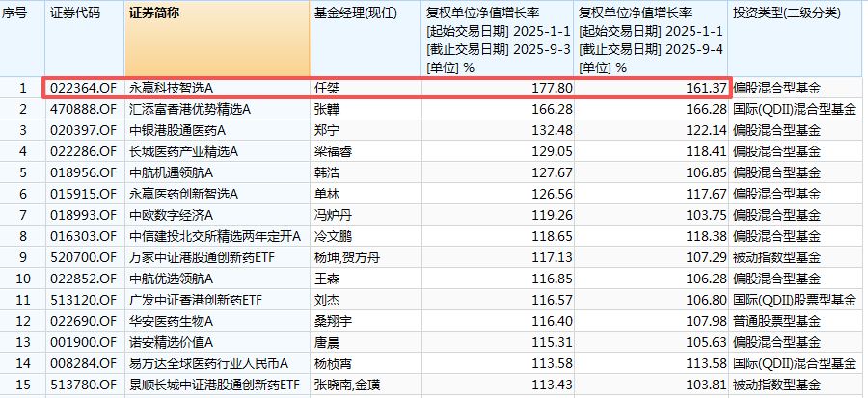Select fund name 长城医药产业精选A
Image resolution: width=868 pixels, height=398 pixels.
coord(184,151)
